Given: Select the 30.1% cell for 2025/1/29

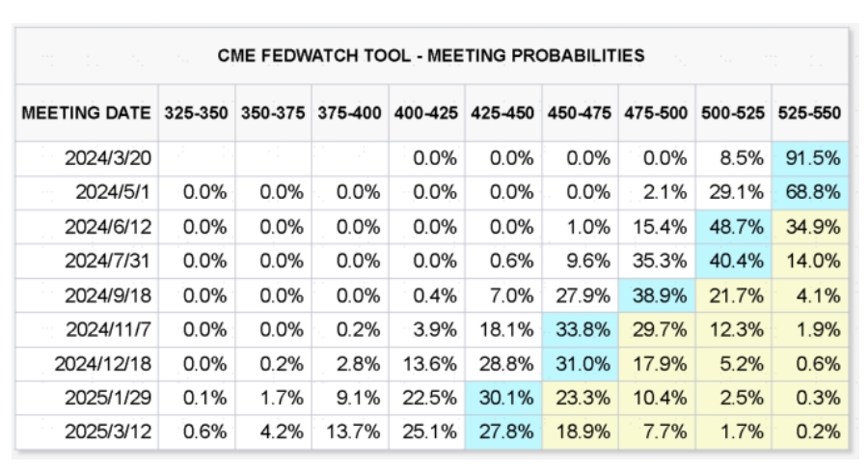Looking at the screenshot, I should pos(503,397).
